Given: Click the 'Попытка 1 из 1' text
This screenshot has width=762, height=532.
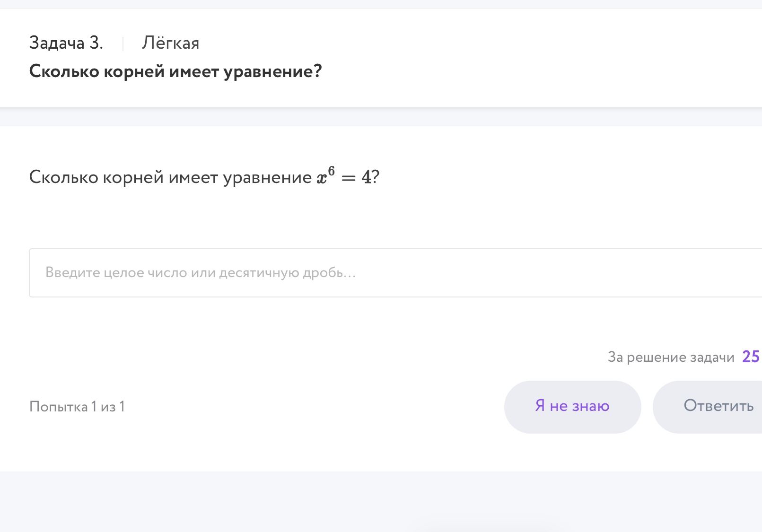Looking at the screenshot, I should pos(77,407).
